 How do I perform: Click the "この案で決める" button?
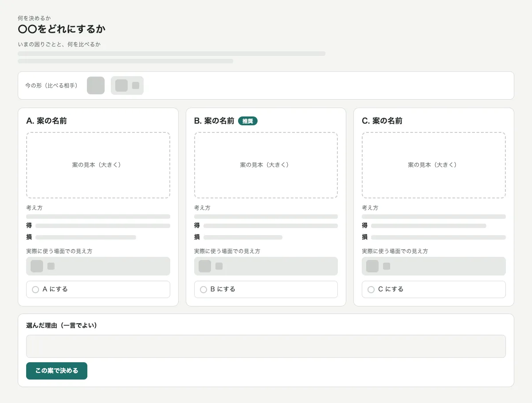(57, 371)
